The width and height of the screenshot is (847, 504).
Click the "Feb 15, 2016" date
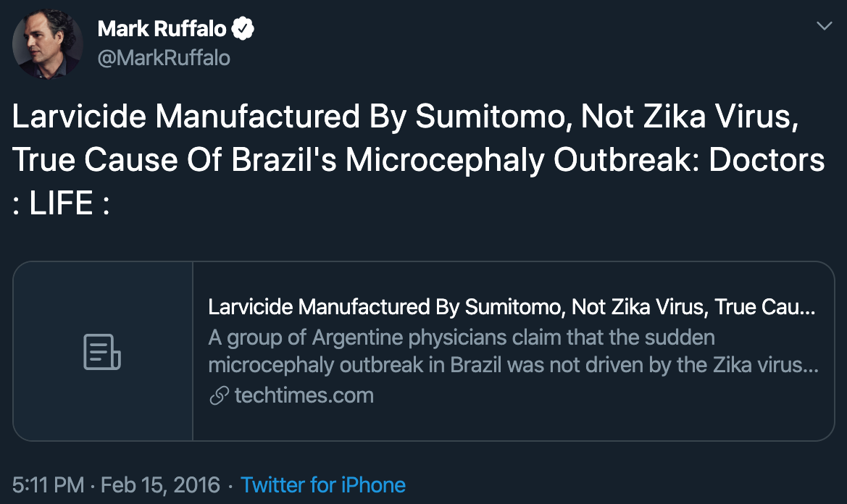pos(160,484)
